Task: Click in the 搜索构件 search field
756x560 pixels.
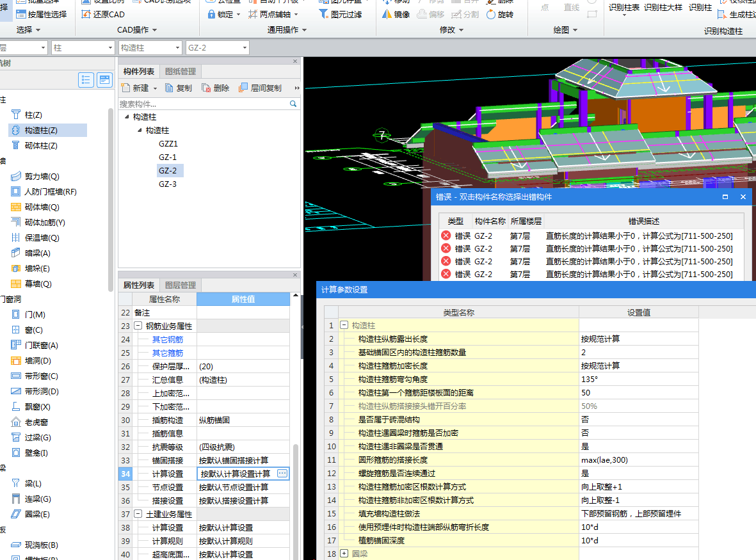Action: (x=204, y=104)
